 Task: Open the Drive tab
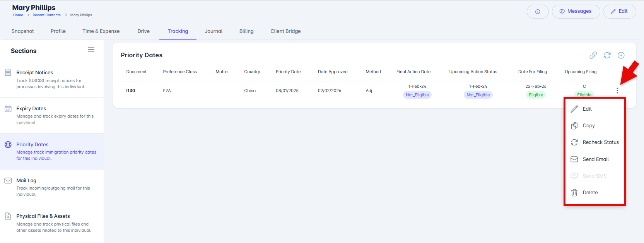(x=143, y=31)
